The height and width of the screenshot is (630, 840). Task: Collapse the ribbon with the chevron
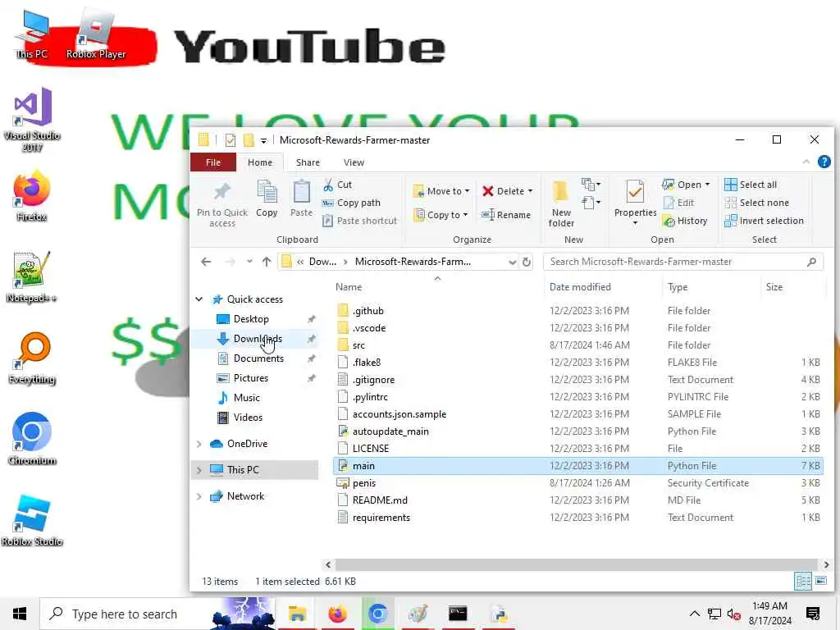[806, 162]
